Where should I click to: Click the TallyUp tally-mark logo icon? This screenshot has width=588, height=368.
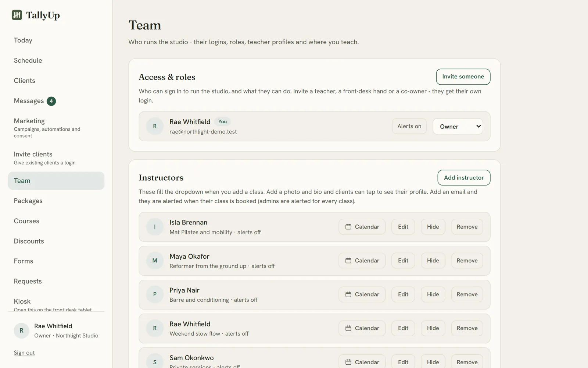click(x=17, y=15)
